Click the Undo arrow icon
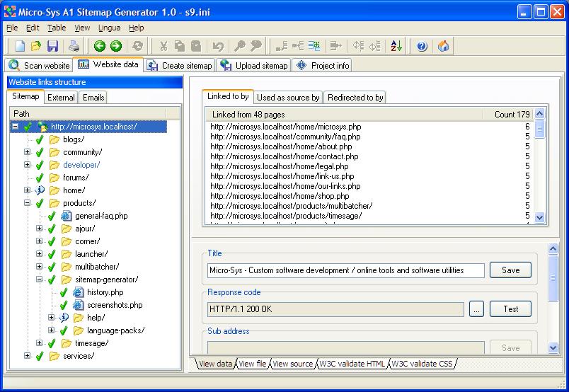 218,46
